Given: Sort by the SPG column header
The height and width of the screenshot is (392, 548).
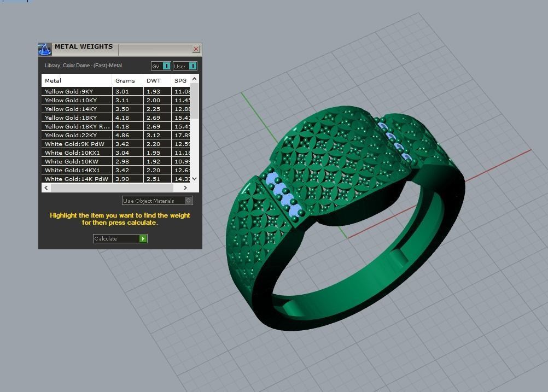Looking at the screenshot, I should [x=180, y=80].
